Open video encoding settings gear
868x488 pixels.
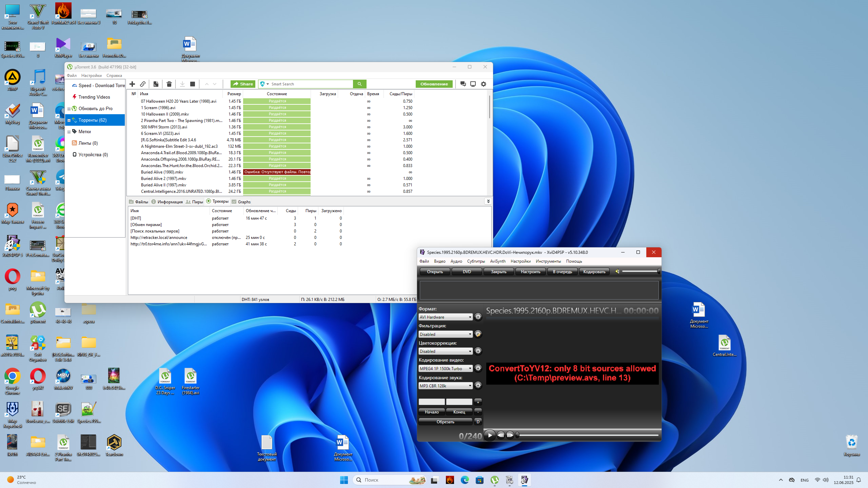point(478,368)
